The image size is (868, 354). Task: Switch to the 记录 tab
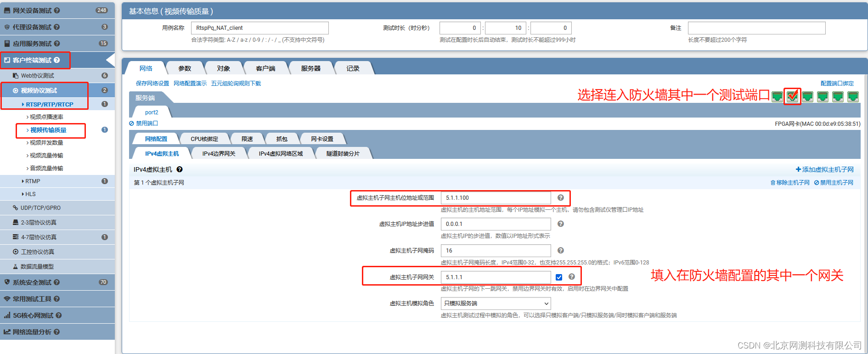pos(353,68)
